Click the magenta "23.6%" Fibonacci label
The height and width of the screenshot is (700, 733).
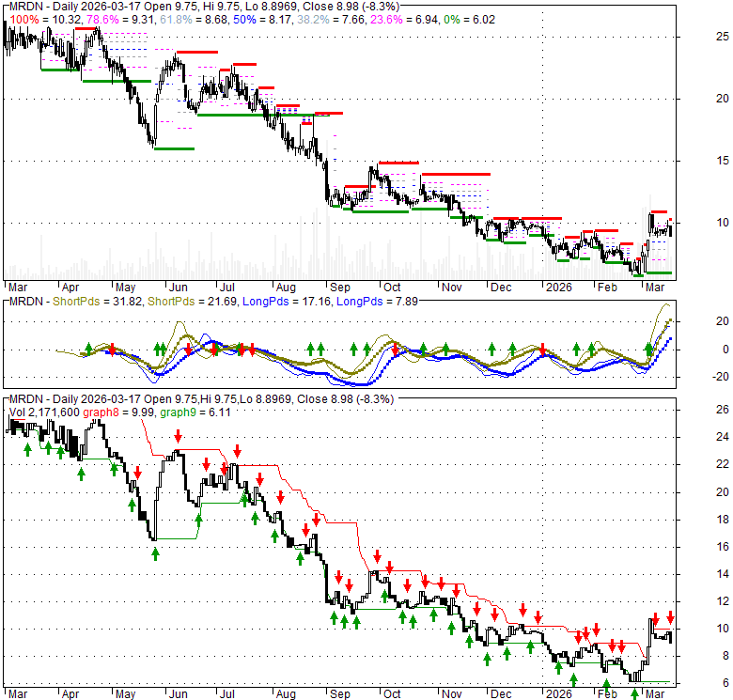[x=386, y=20]
